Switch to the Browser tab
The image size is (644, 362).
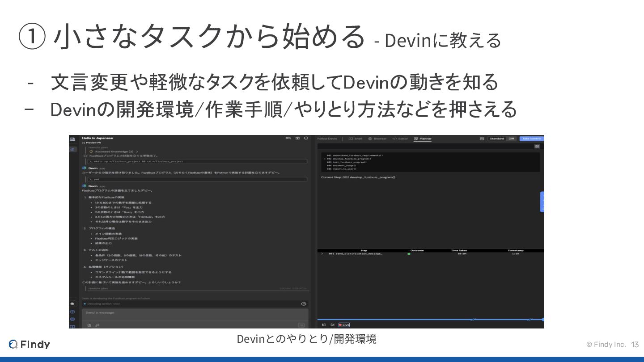(377, 139)
